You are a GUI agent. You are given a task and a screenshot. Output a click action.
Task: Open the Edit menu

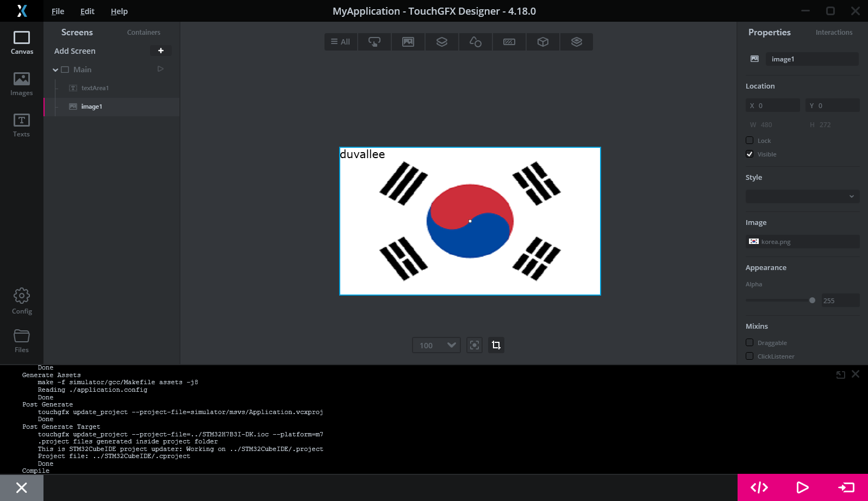(x=88, y=11)
